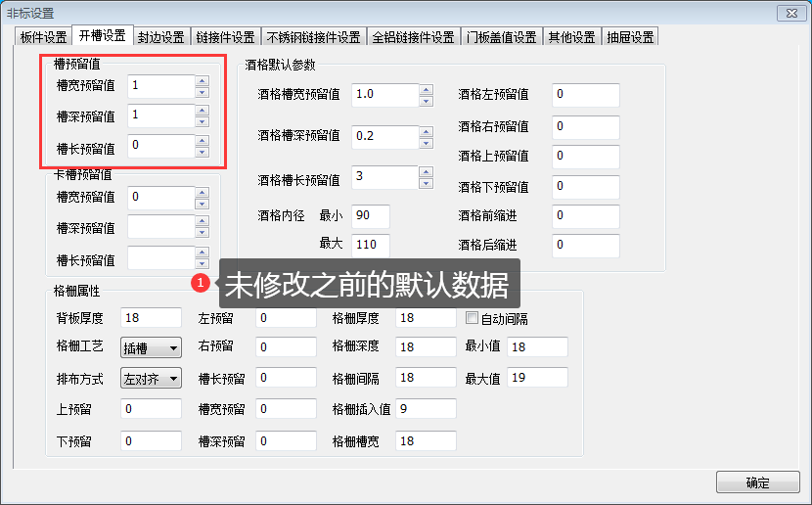The height and width of the screenshot is (505, 812).
Task: Click the 酒格内径 最大 field showing 110
Action: [x=371, y=245]
